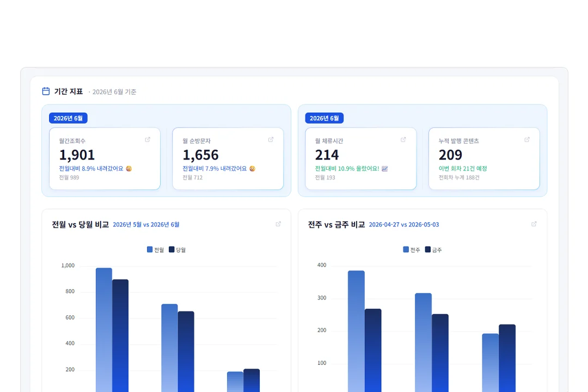Click the left 2026년 6월 badge
This screenshot has width=588, height=392.
click(68, 118)
